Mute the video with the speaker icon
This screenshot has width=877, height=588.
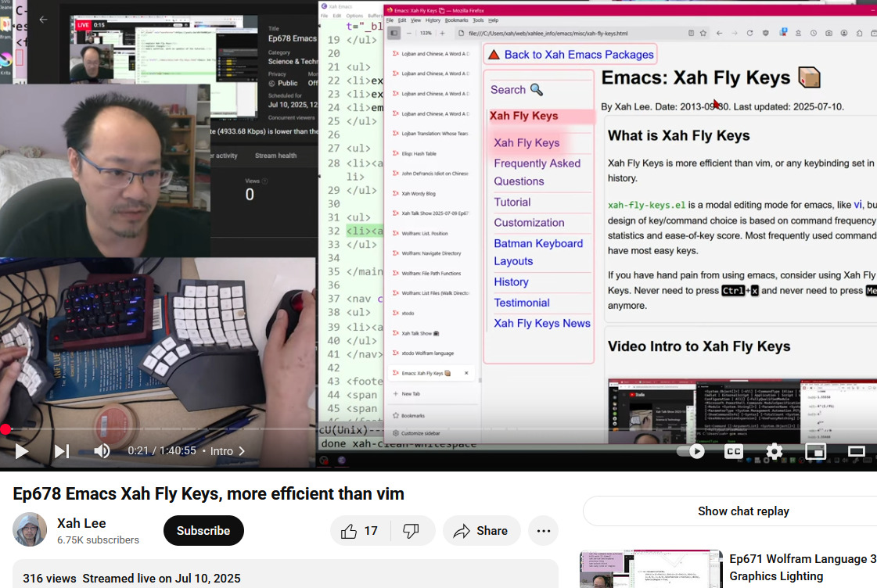tap(102, 451)
